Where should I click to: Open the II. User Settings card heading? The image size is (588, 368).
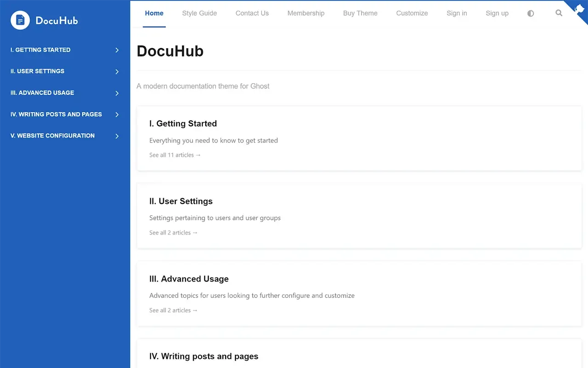point(181,201)
